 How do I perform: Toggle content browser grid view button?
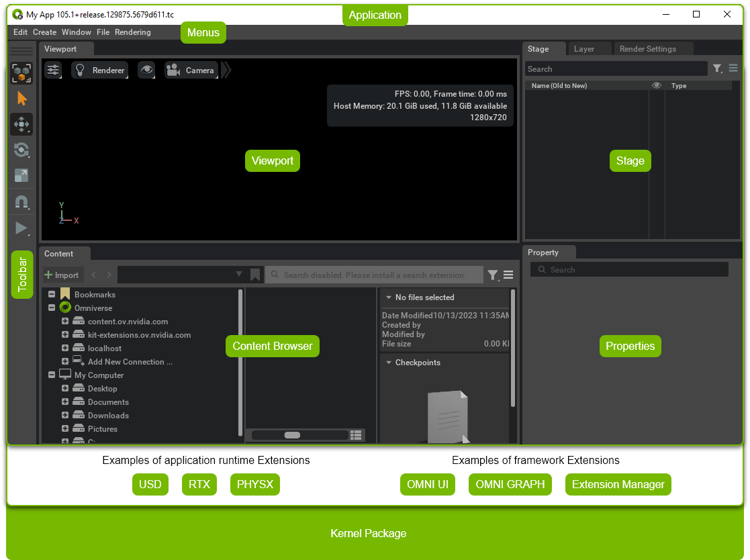coord(357,435)
